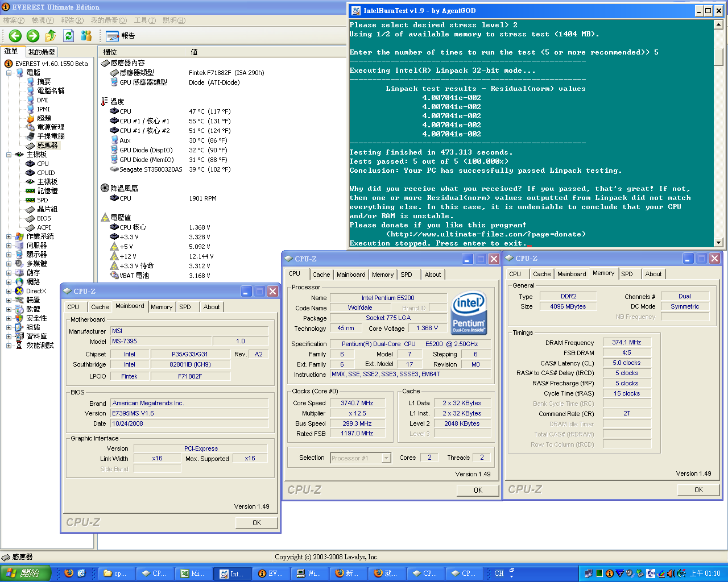Open the 檢視(V) menu in EVEREST

click(43, 20)
